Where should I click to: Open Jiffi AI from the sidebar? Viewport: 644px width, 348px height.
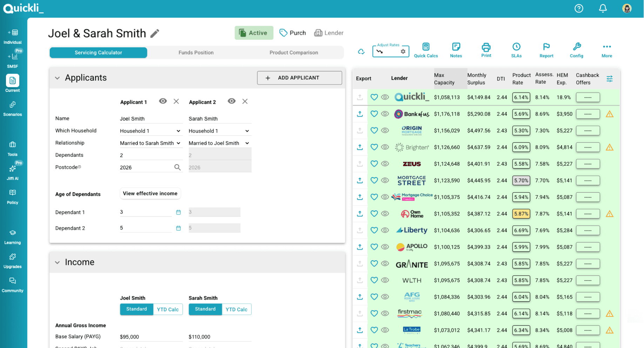click(x=13, y=171)
